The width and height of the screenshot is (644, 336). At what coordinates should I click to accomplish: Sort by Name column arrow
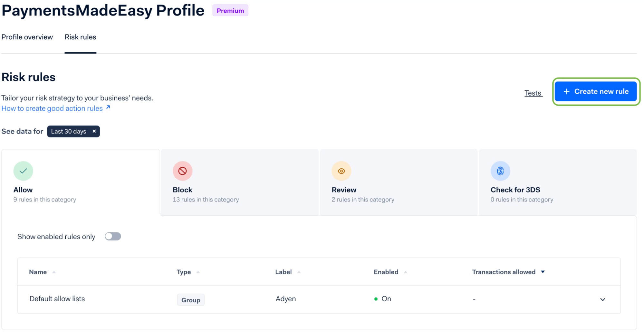tap(54, 272)
